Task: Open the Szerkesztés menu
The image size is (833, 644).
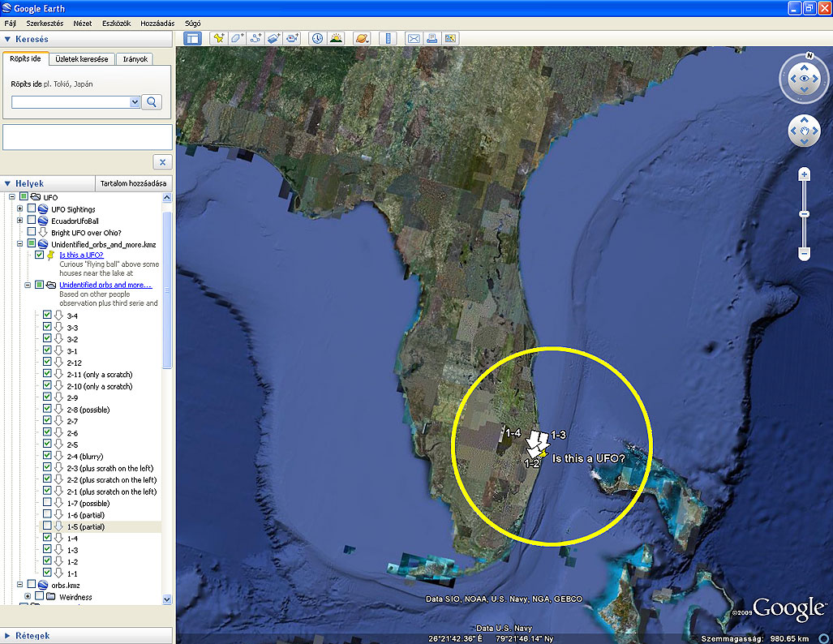Action: pyautogui.click(x=45, y=24)
